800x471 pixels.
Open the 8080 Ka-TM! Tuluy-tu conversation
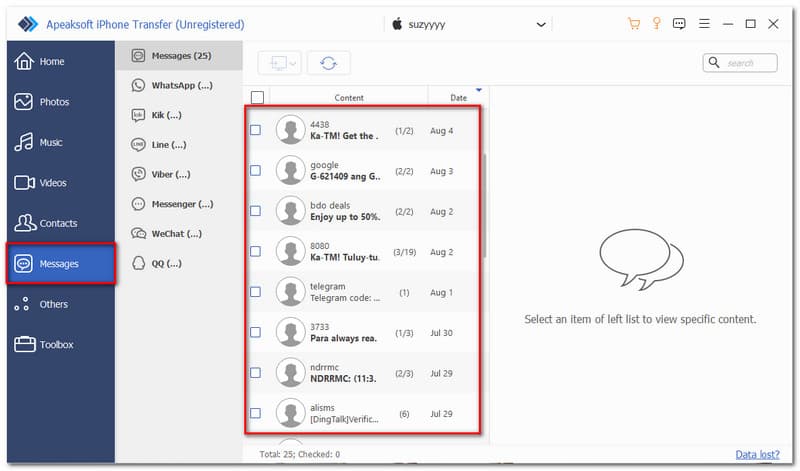(x=362, y=252)
